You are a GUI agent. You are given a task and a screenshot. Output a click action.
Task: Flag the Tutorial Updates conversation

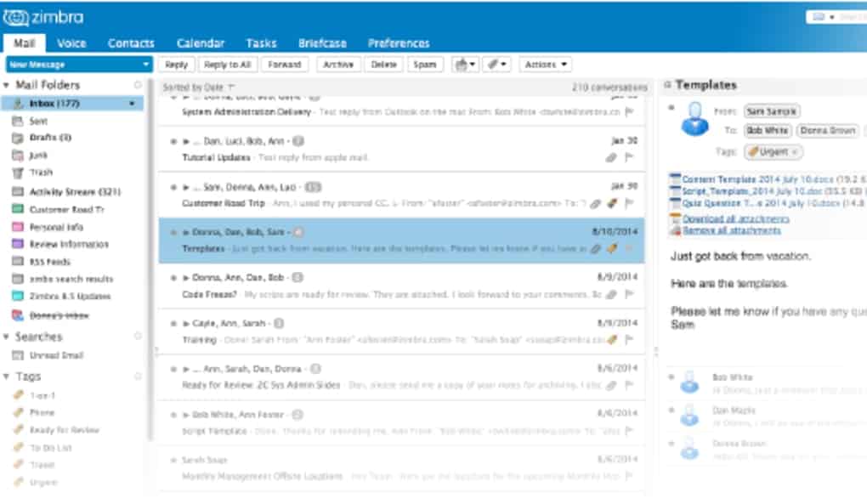[629, 157]
